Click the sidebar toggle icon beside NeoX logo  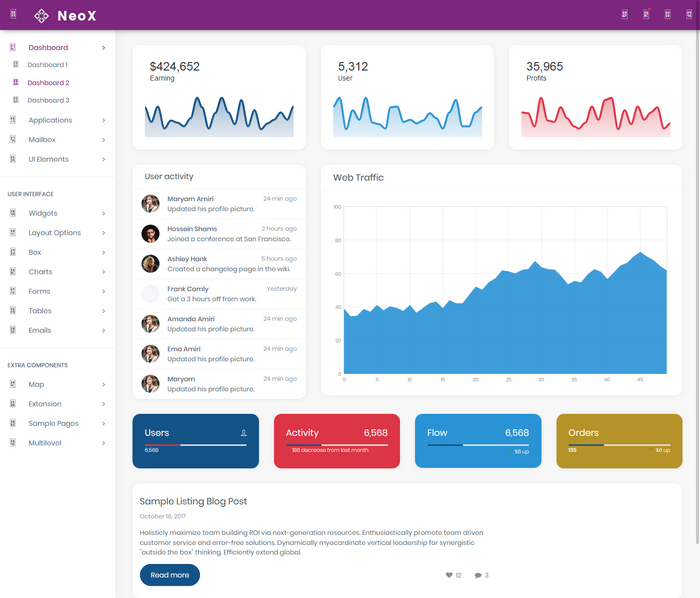click(13, 14)
